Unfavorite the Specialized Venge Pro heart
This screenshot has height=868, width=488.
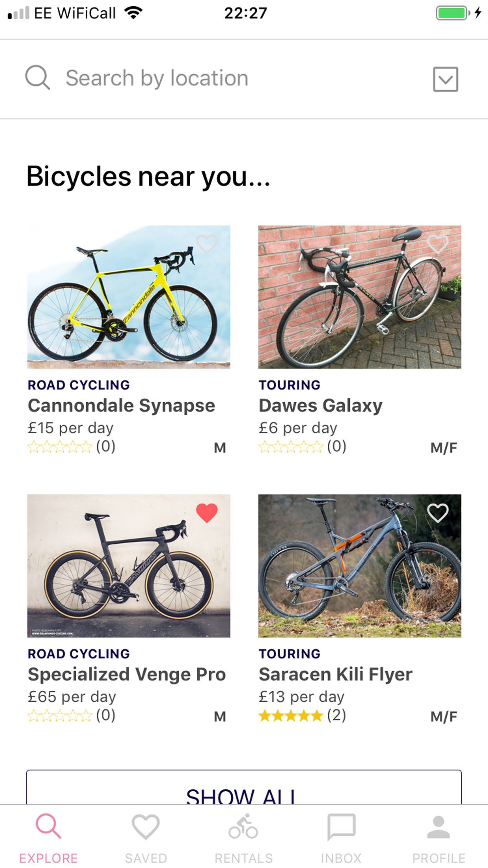point(207,513)
